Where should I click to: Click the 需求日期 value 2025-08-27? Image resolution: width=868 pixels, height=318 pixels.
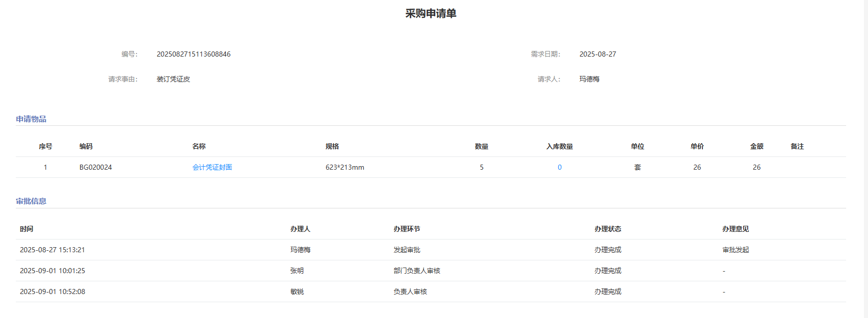click(x=597, y=54)
